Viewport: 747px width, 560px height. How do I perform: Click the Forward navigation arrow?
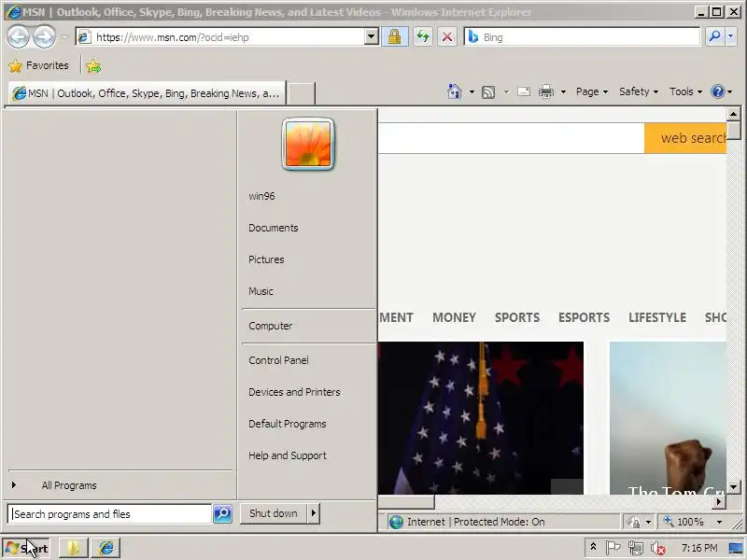pyautogui.click(x=44, y=36)
